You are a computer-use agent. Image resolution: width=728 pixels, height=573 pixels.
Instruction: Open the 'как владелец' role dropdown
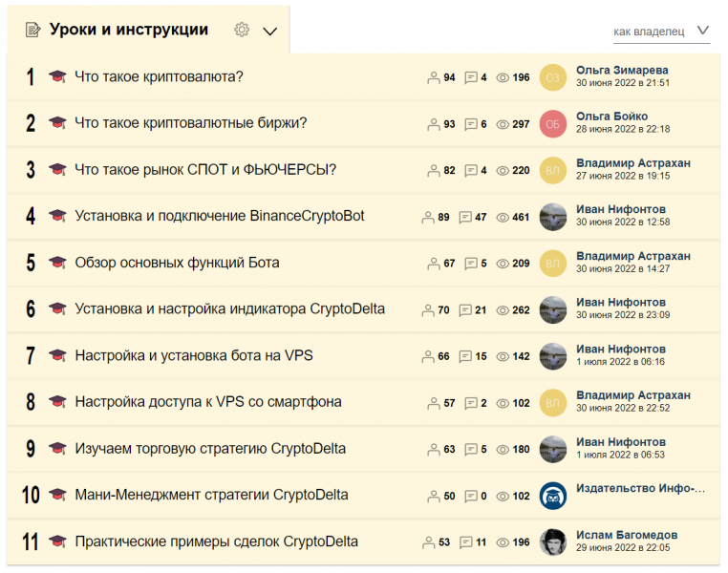coord(661,32)
